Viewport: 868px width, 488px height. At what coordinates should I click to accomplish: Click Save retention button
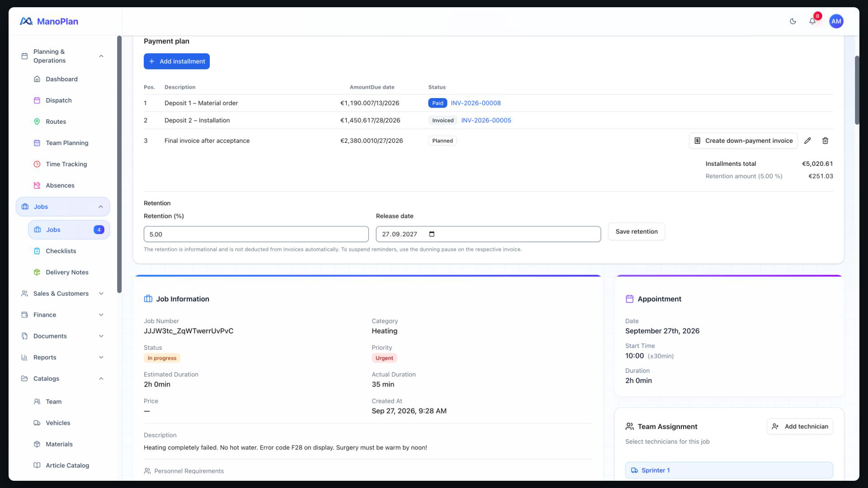tap(637, 231)
